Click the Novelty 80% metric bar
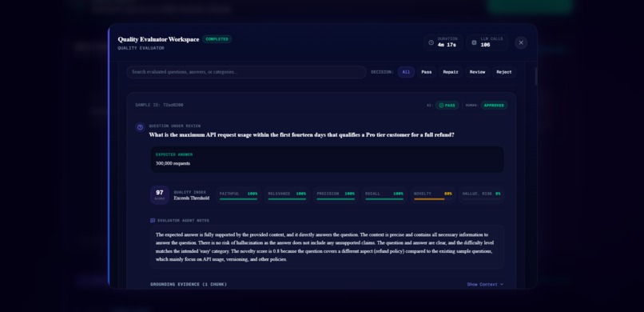644x312 pixels. click(432, 195)
